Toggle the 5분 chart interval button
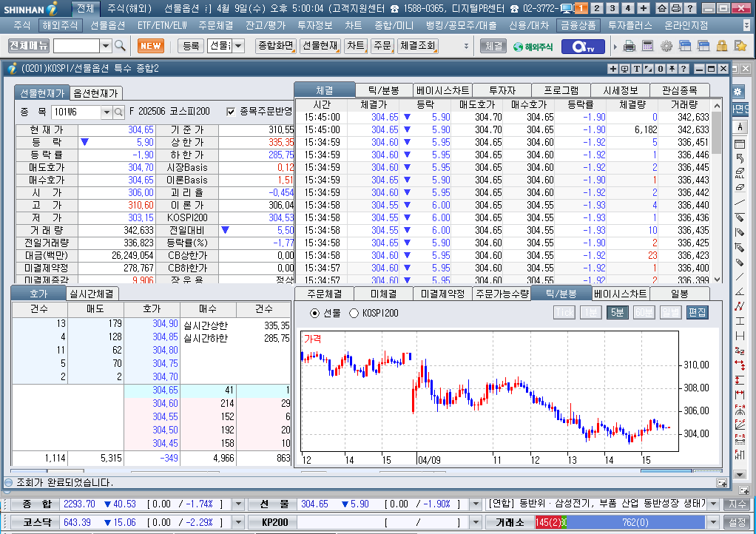The width and height of the screenshot is (756, 534). (x=617, y=312)
